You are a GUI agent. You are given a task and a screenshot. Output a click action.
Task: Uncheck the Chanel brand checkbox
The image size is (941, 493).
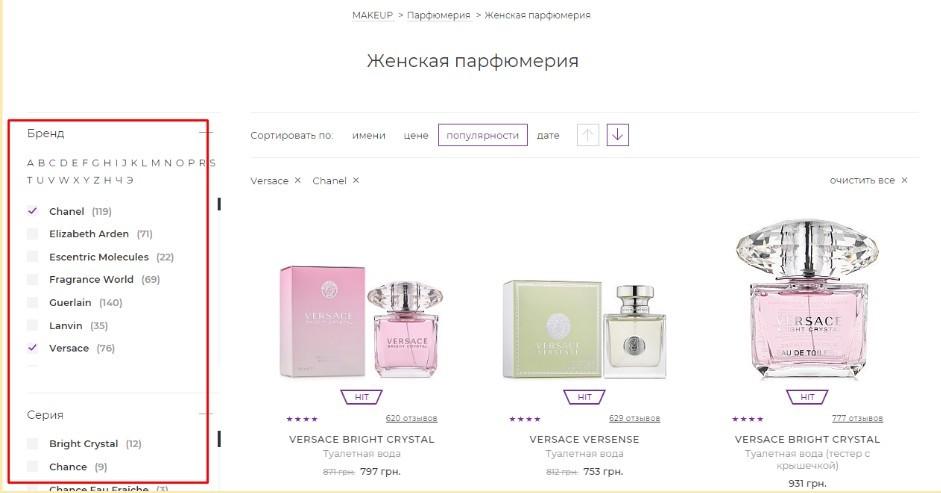[32, 211]
